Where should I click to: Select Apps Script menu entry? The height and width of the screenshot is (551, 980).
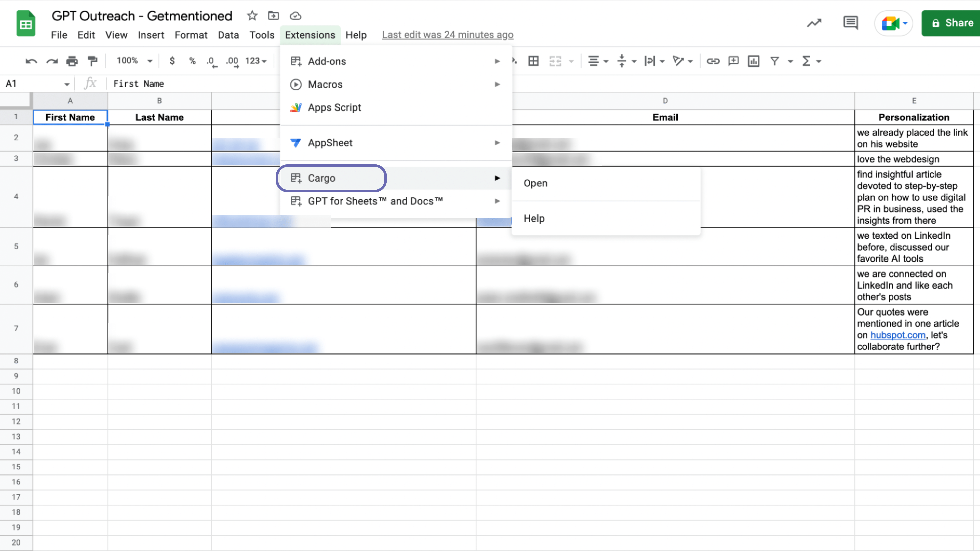click(x=334, y=108)
